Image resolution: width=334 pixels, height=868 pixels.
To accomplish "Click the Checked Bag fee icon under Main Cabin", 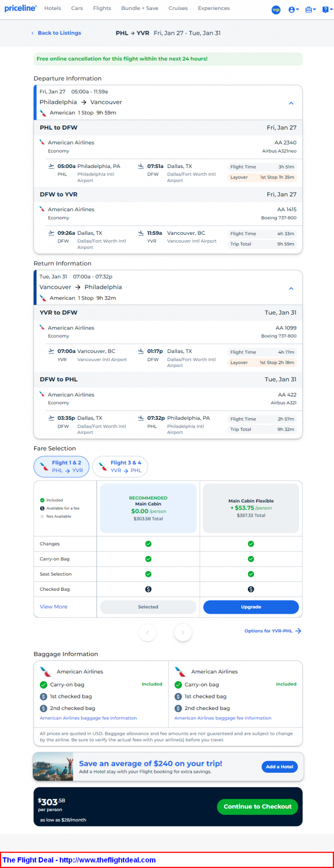I will coord(148,589).
